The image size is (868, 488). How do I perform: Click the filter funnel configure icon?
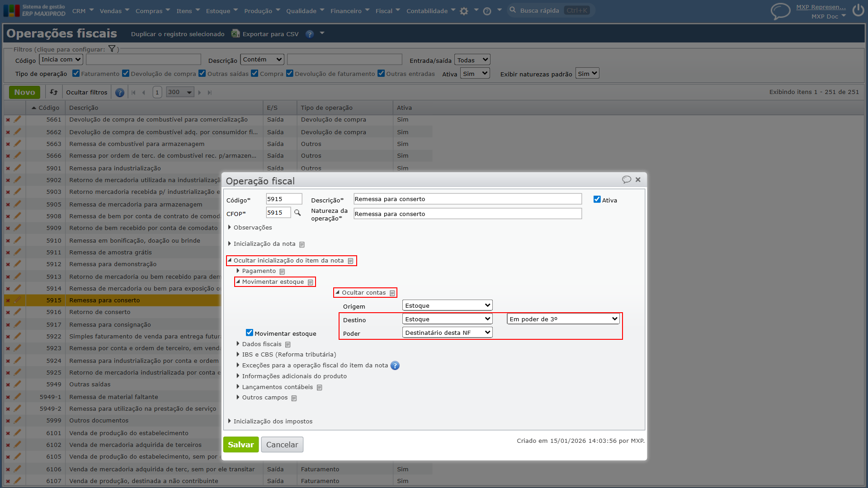click(x=112, y=49)
